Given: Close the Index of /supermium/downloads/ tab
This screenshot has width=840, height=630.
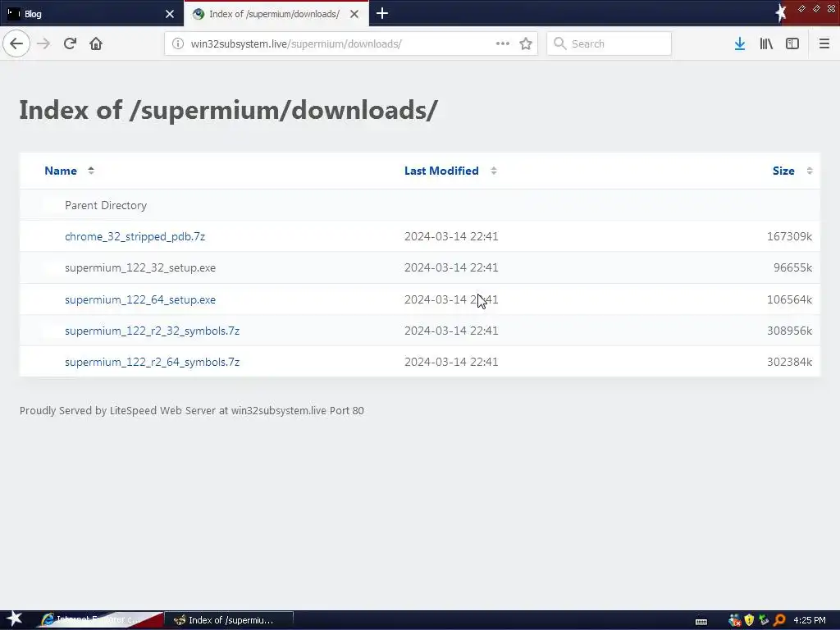Looking at the screenshot, I should pos(354,14).
